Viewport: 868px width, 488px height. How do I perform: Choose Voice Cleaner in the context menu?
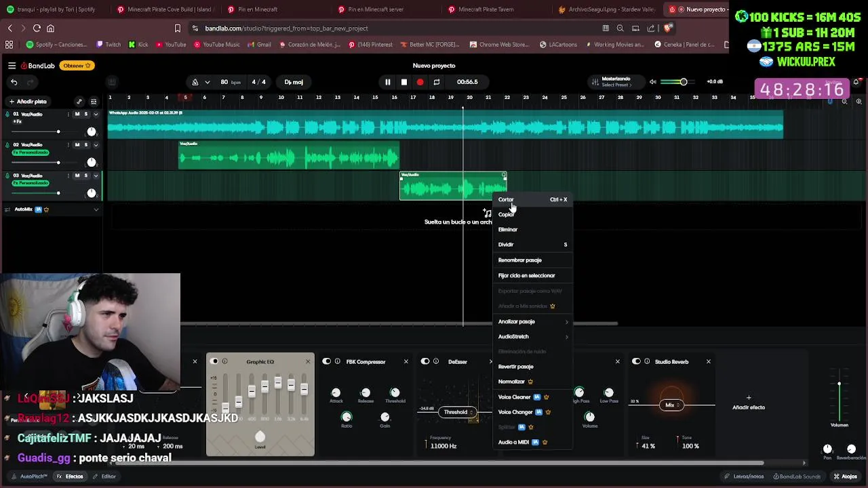coord(532,396)
